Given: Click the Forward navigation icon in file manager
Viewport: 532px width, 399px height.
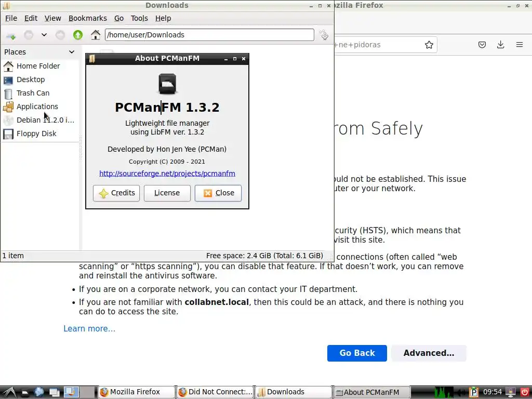Looking at the screenshot, I should point(60,35).
